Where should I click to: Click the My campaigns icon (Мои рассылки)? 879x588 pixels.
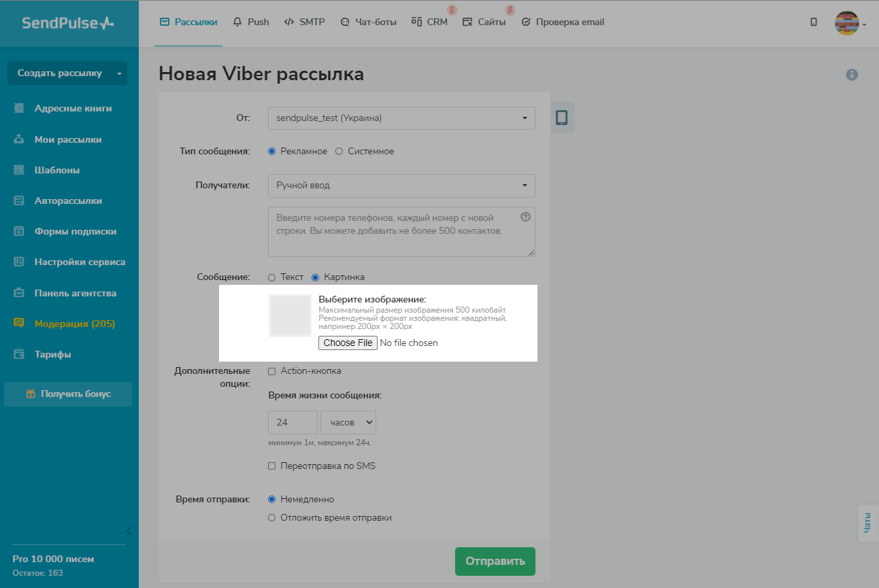click(x=19, y=139)
